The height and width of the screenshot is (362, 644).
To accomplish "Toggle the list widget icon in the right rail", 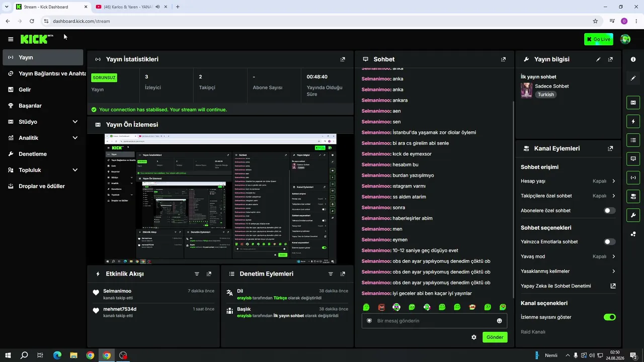I will 633,140.
